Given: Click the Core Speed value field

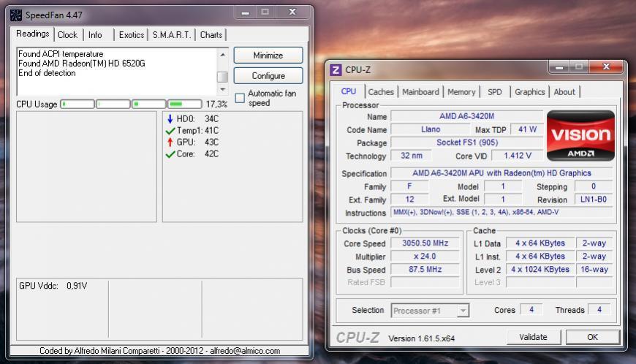Looking at the screenshot, I should [x=425, y=243].
